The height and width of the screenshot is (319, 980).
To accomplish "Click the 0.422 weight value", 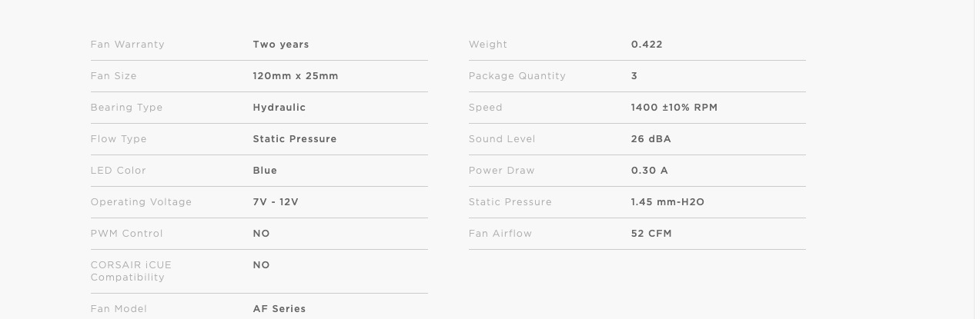I will [x=647, y=45].
